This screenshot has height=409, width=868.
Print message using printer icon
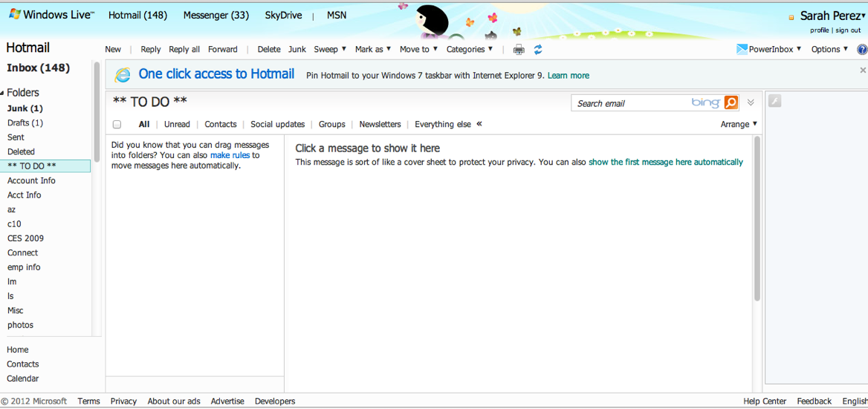pyautogui.click(x=519, y=50)
